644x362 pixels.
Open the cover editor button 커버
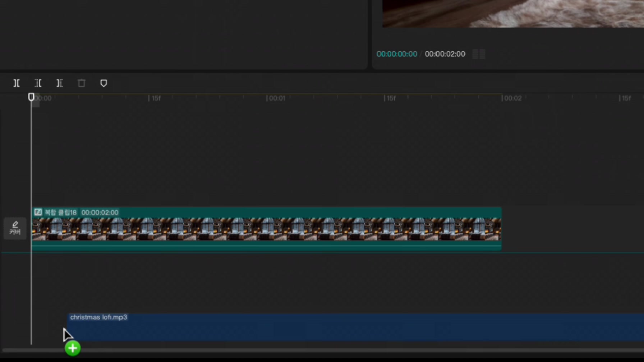15,228
